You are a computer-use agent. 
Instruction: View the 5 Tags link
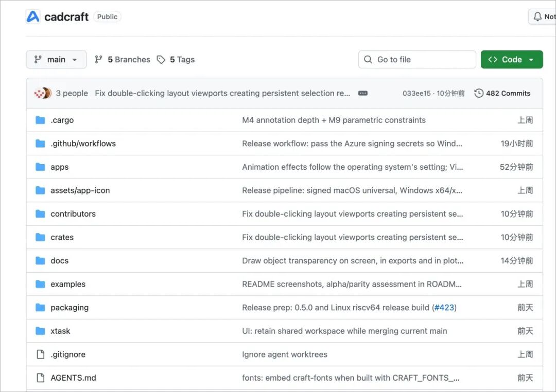(176, 60)
